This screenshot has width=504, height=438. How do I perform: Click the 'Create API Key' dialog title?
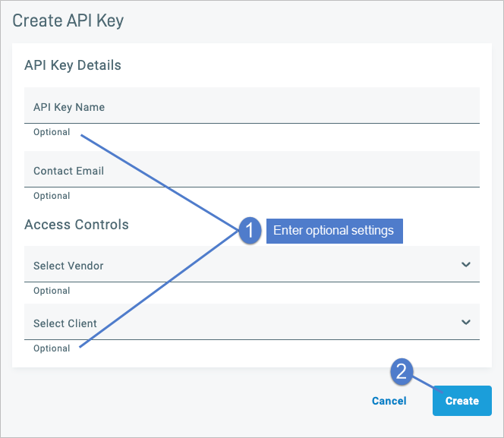(x=68, y=21)
